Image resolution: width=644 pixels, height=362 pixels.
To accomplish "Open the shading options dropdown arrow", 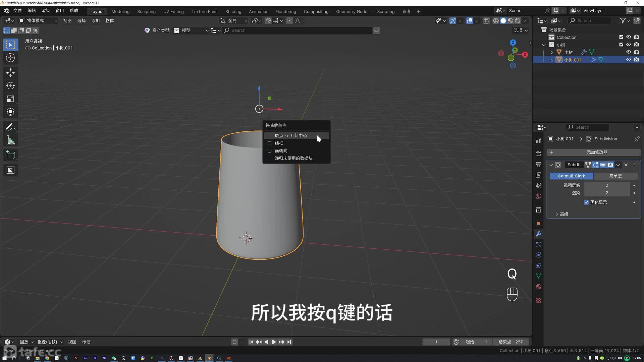I will click(525, 21).
